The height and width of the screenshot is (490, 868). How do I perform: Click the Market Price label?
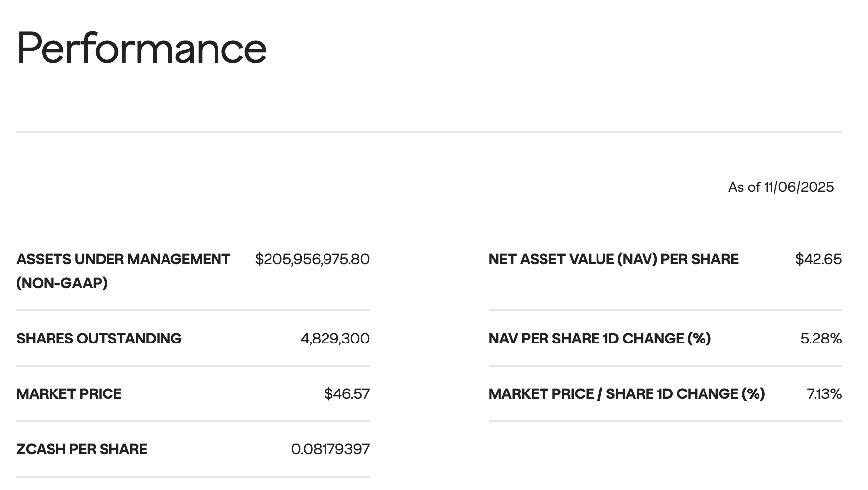pos(69,394)
